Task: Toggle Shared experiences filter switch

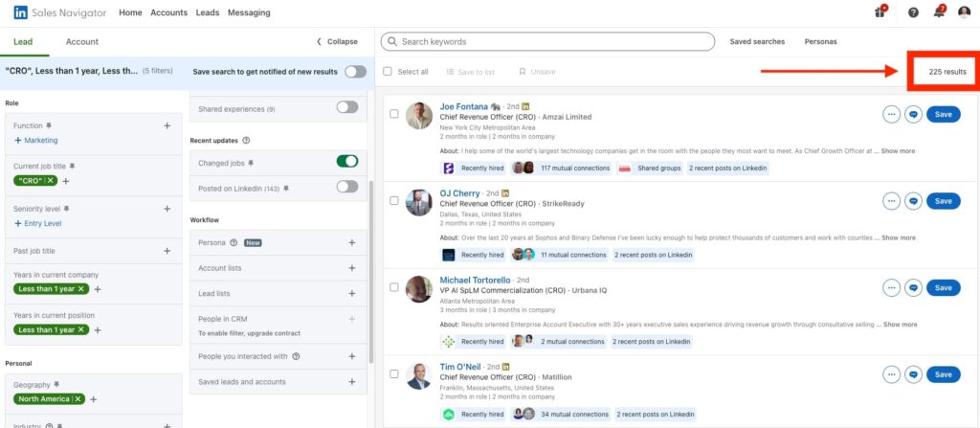Action: tap(347, 107)
